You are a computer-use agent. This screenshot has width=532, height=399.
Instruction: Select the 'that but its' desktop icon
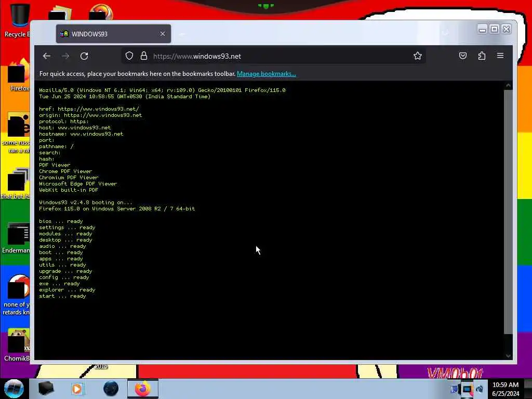pos(16,183)
